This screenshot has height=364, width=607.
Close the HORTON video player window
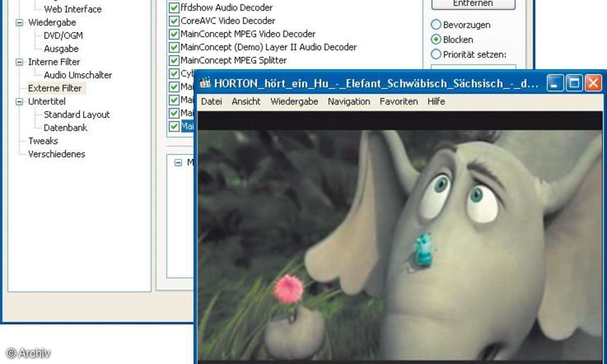click(593, 83)
